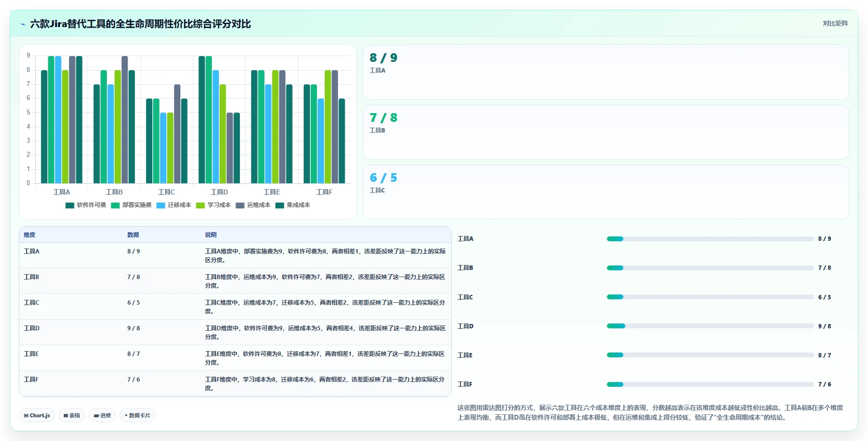Click the 工具D progress bar

click(710, 326)
